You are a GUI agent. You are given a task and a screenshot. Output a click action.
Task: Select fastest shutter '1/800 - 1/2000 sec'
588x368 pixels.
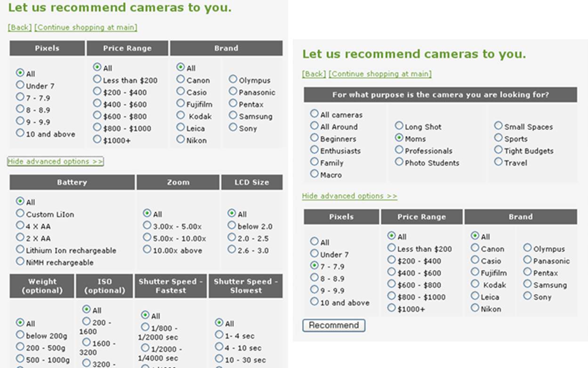[145, 327]
